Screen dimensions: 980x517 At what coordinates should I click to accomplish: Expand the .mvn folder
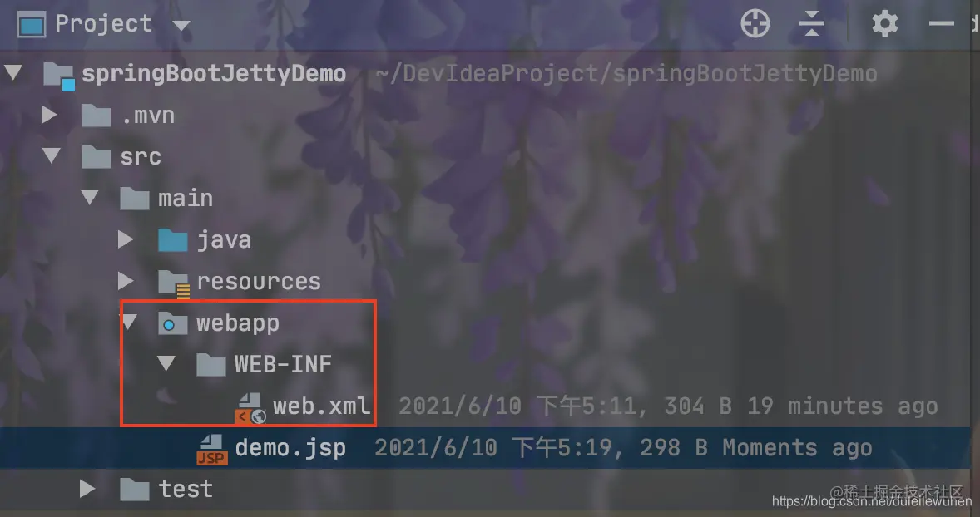point(49,115)
